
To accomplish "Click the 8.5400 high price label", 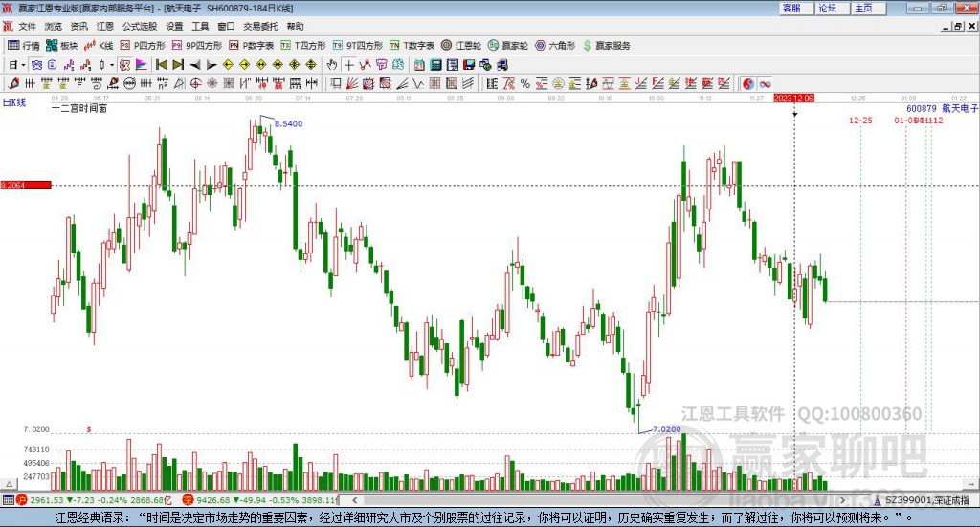I will 288,123.
